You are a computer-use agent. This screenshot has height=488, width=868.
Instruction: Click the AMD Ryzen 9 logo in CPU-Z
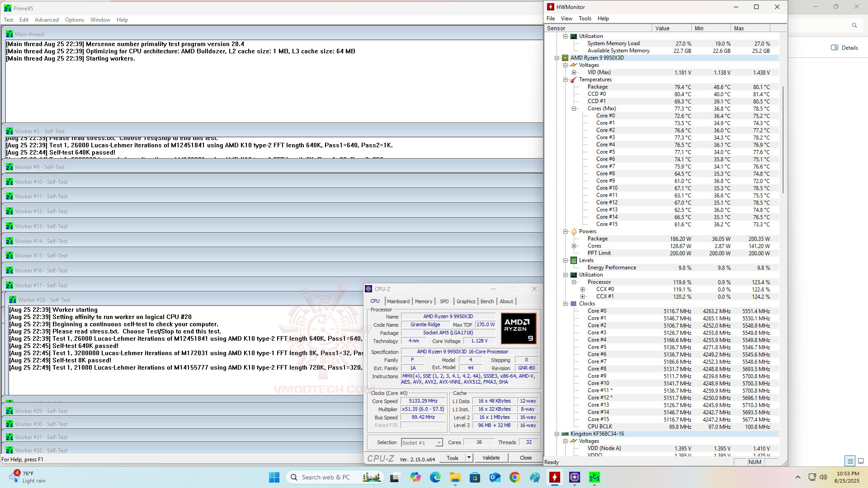click(x=519, y=328)
